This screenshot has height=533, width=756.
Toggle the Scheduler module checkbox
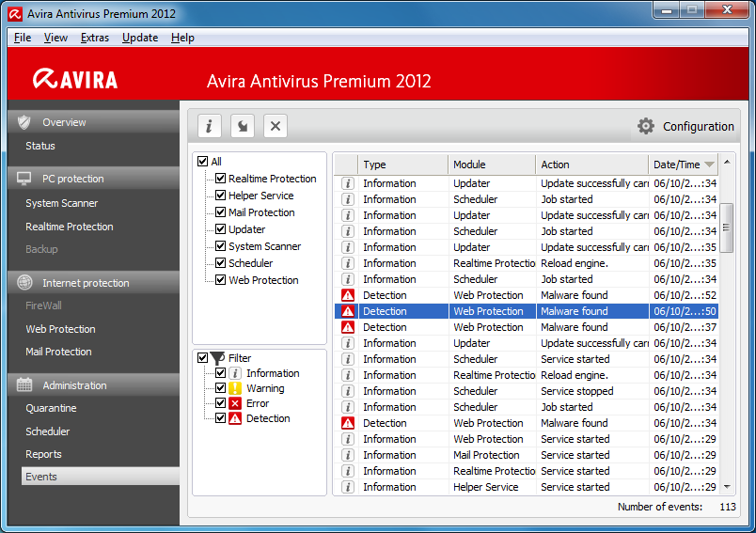[220, 262]
